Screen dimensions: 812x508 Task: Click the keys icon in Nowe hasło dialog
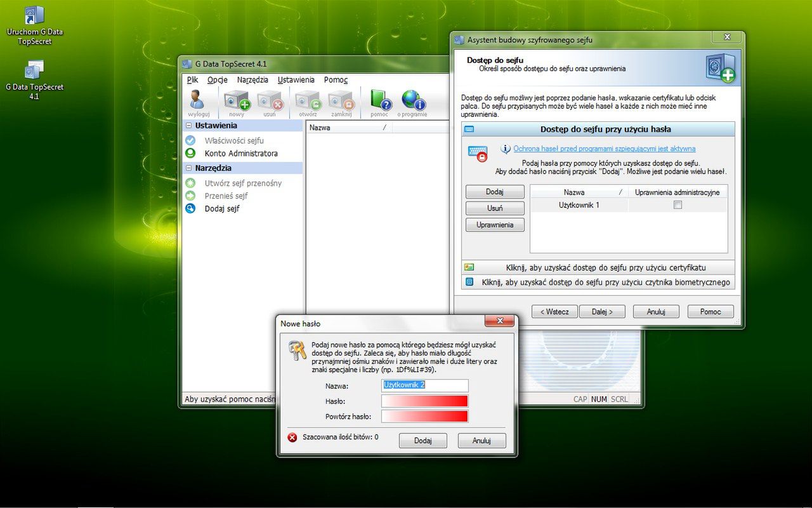(298, 351)
